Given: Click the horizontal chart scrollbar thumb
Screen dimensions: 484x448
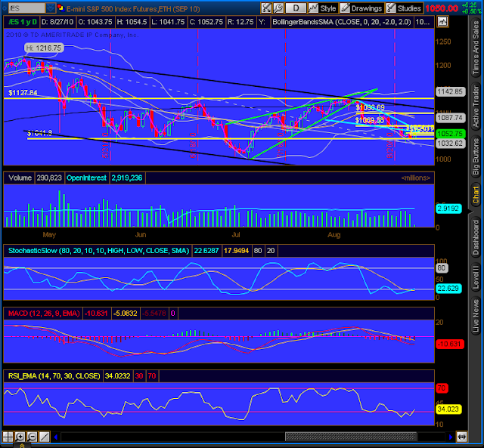Looking at the screenshot, I should click(351, 437).
